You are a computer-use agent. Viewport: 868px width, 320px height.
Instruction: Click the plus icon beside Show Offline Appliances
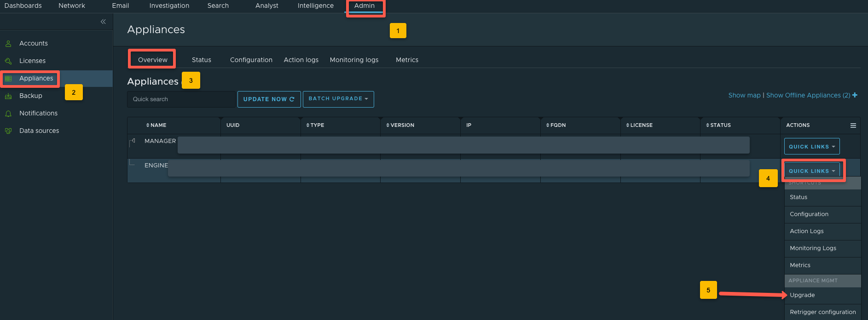click(x=855, y=95)
